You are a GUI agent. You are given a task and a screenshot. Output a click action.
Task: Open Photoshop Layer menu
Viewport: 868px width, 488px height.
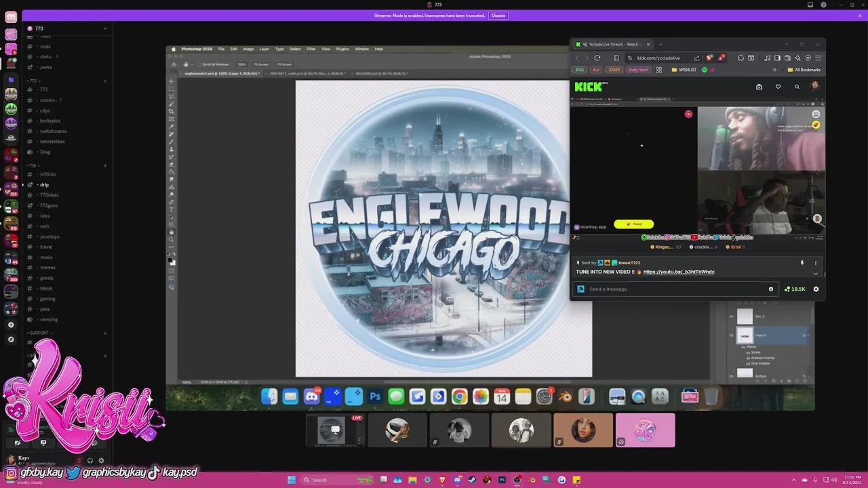(264, 49)
